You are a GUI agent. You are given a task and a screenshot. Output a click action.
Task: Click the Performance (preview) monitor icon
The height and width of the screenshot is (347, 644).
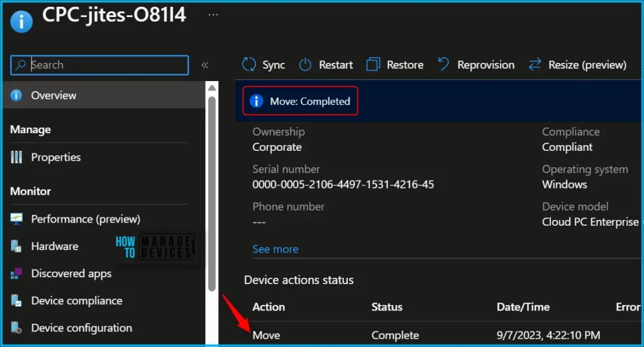[16, 219]
